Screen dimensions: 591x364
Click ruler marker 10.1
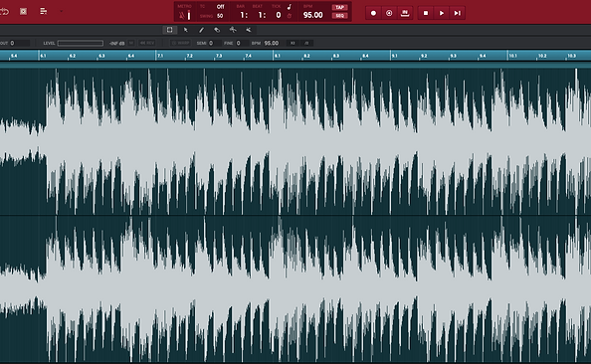click(512, 56)
